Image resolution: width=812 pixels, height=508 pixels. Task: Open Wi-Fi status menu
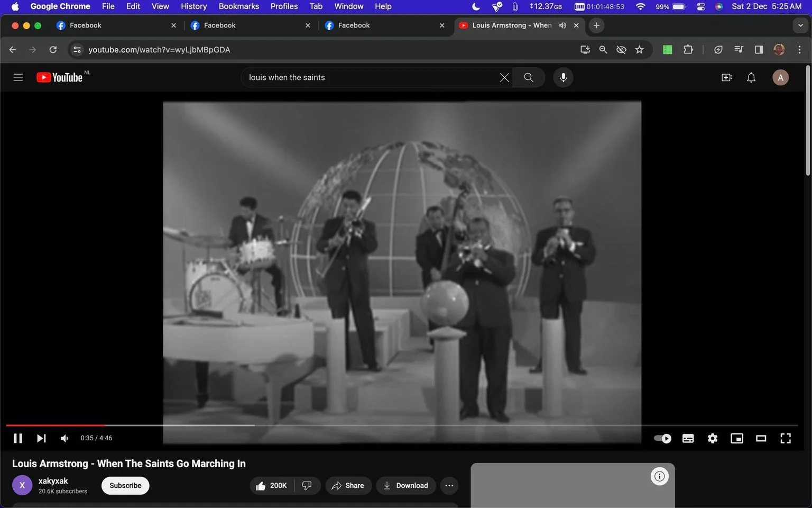(640, 6)
